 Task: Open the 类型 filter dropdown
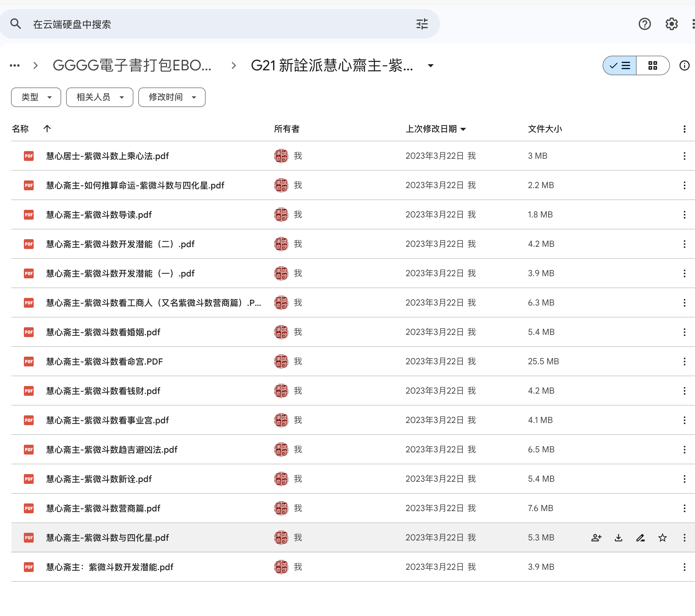tap(36, 97)
